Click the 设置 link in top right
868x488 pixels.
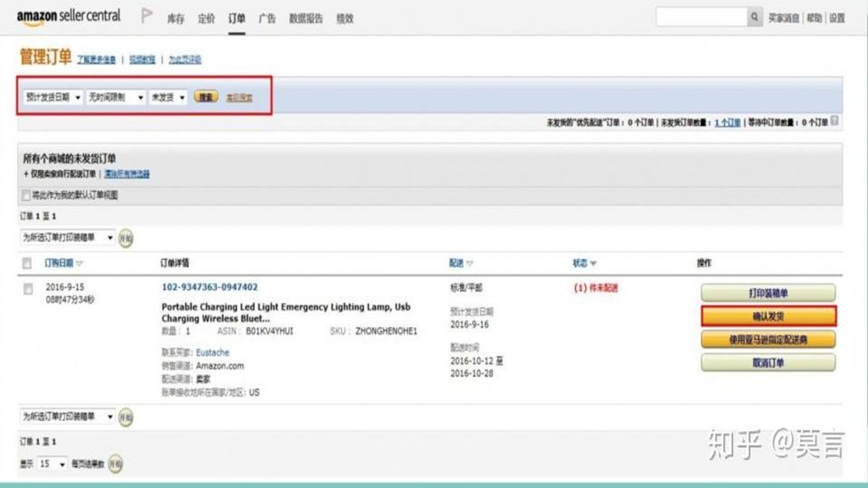click(837, 18)
